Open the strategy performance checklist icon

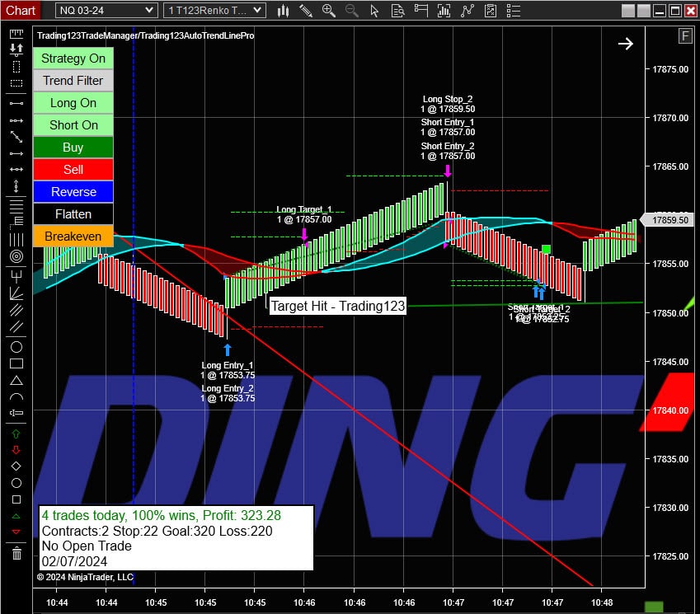pos(491,10)
